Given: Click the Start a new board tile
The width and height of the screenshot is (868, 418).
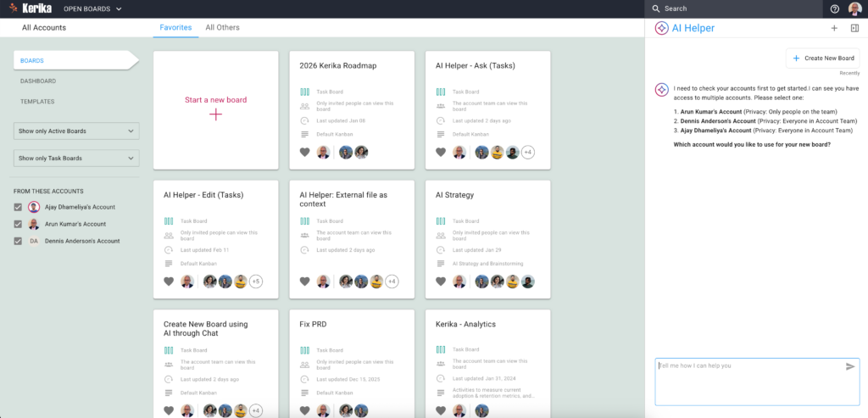Looking at the screenshot, I should [x=215, y=109].
